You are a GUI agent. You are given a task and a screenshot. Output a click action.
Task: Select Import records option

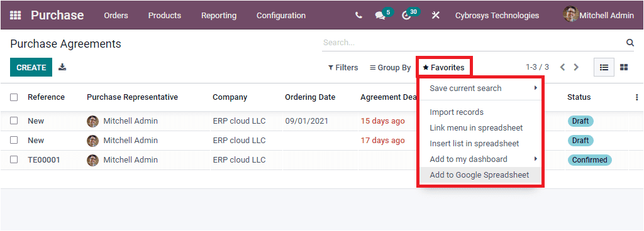click(457, 112)
